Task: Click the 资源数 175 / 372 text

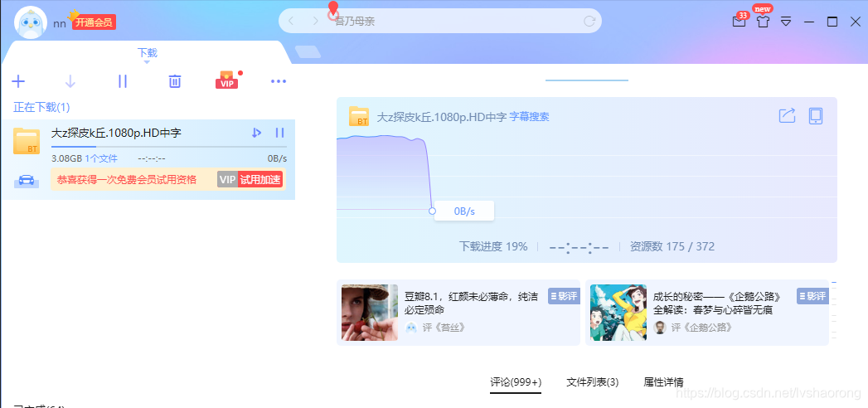Action: (672, 246)
